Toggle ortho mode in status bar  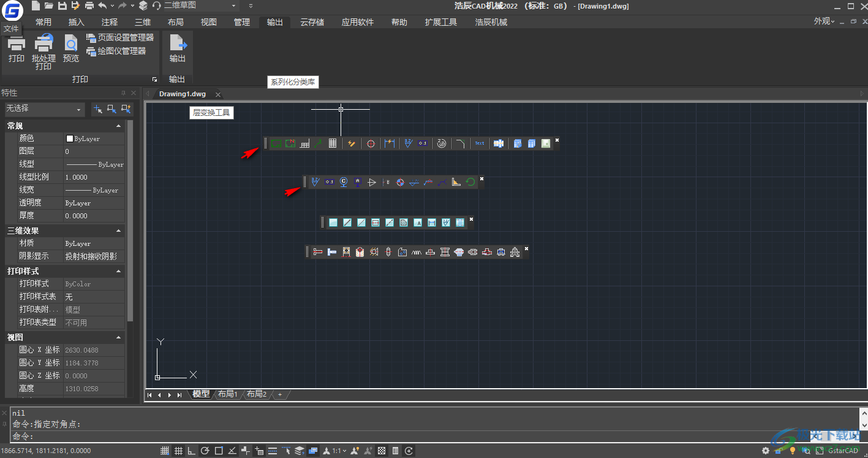pyautogui.click(x=192, y=451)
